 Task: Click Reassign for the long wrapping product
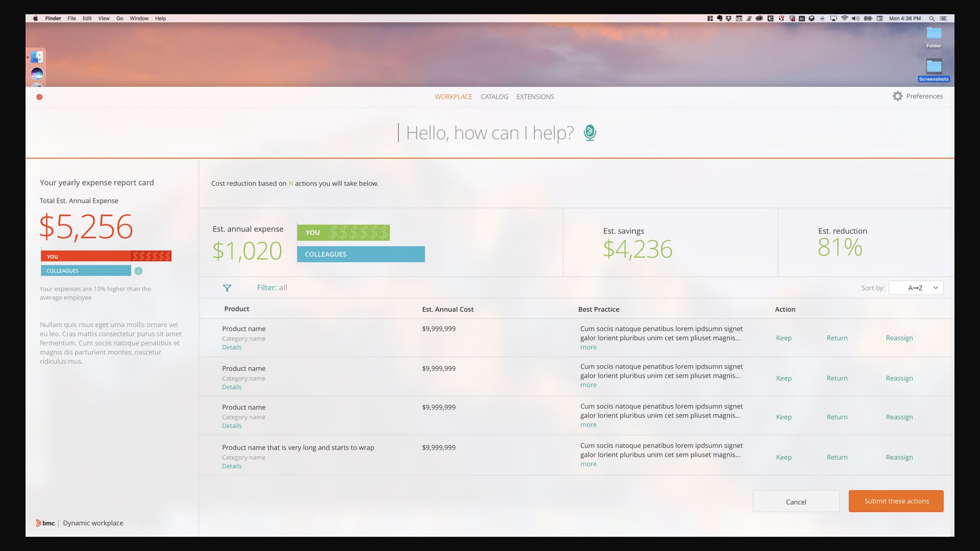pyautogui.click(x=899, y=457)
